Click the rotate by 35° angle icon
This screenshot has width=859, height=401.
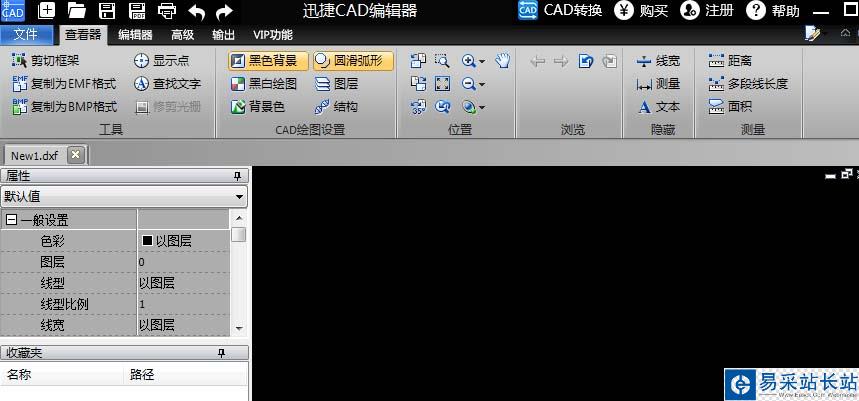pos(419,107)
